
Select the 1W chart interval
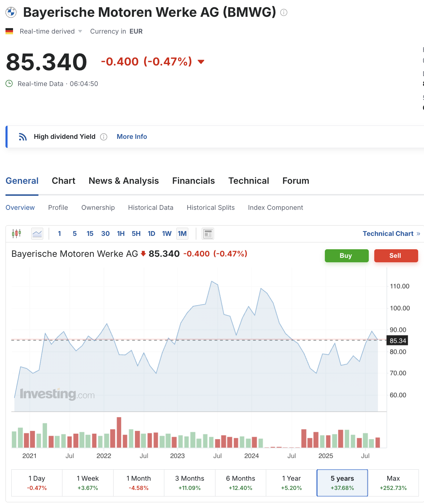click(167, 233)
